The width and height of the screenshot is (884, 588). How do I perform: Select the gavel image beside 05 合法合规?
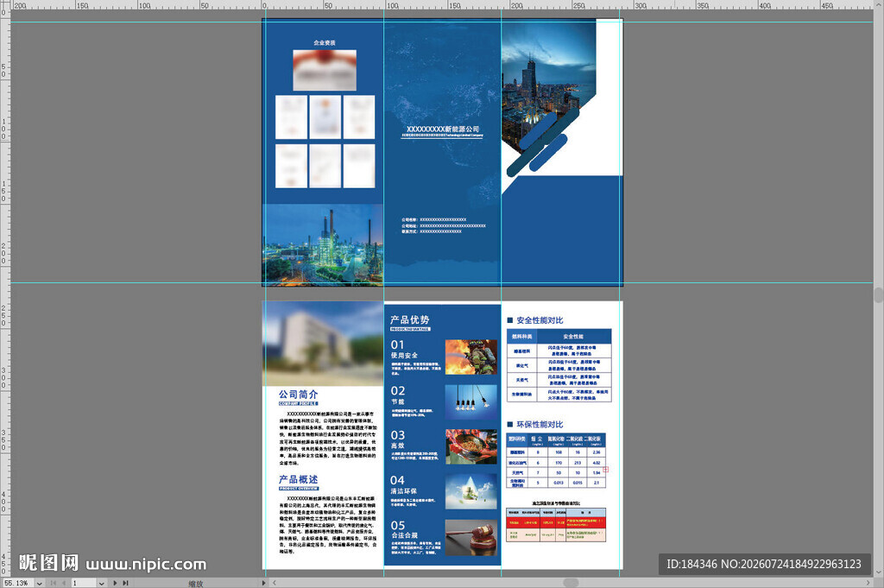(x=470, y=537)
